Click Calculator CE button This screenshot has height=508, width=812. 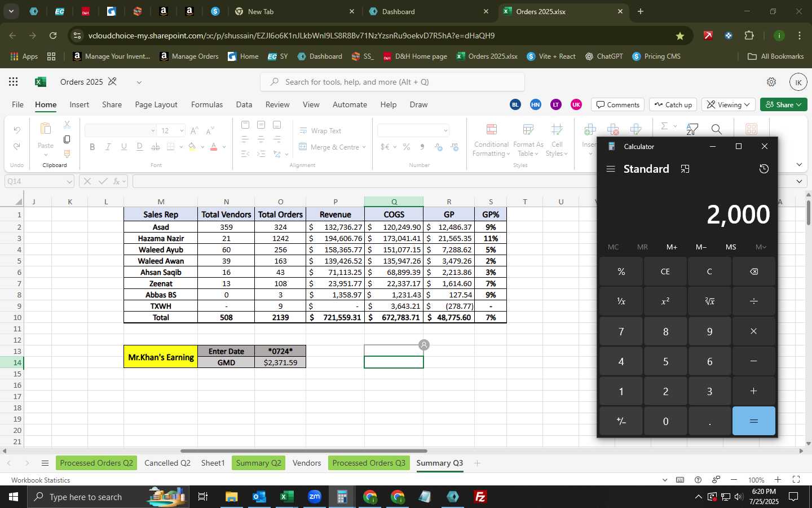(x=665, y=271)
